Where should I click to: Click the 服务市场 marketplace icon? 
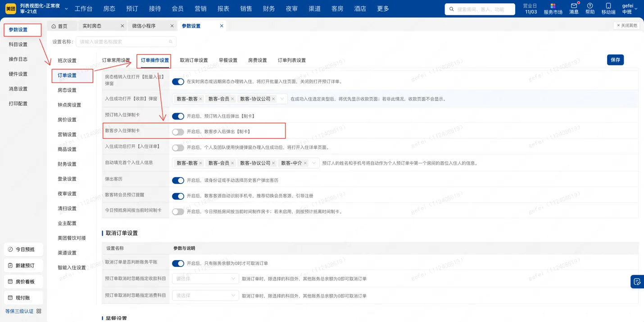(553, 9)
